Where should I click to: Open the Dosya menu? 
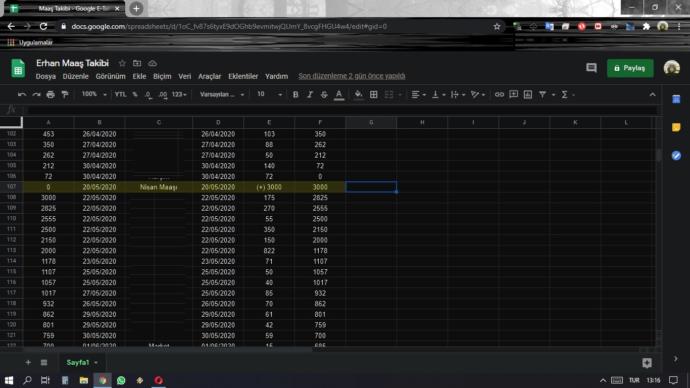coord(46,76)
